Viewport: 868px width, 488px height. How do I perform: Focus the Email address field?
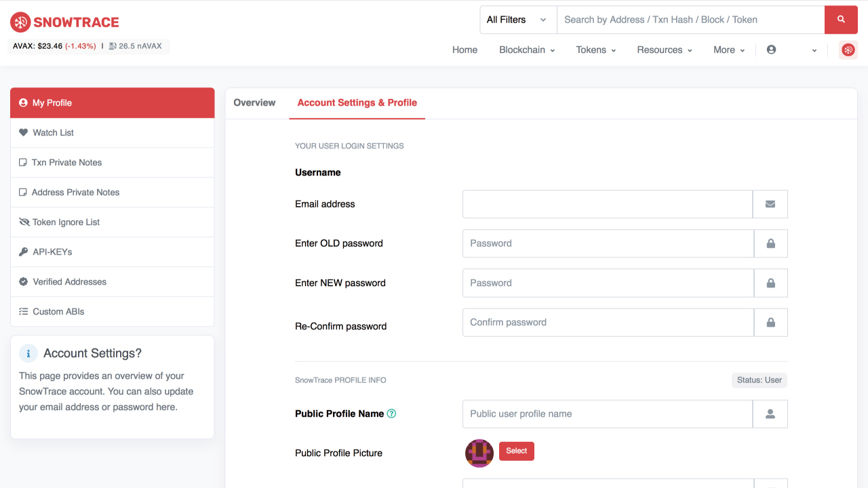[608, 204]
